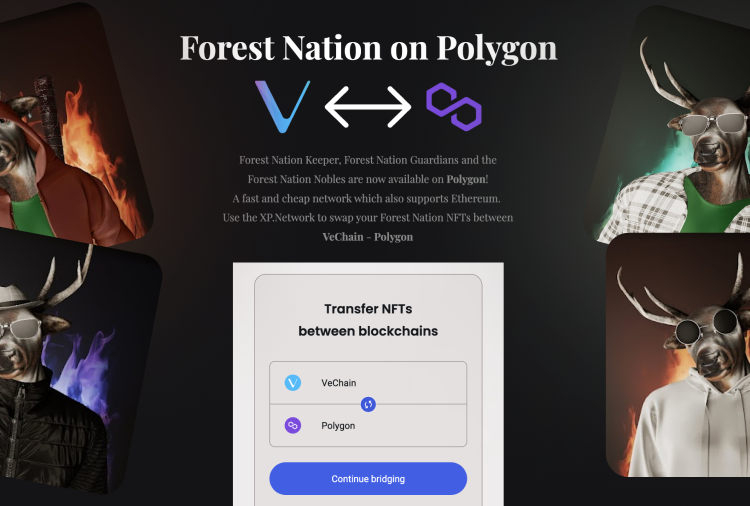The image size is (750, 506).
Task: Click the XP.Network description sentence
Action: click(x=368, y=218)
